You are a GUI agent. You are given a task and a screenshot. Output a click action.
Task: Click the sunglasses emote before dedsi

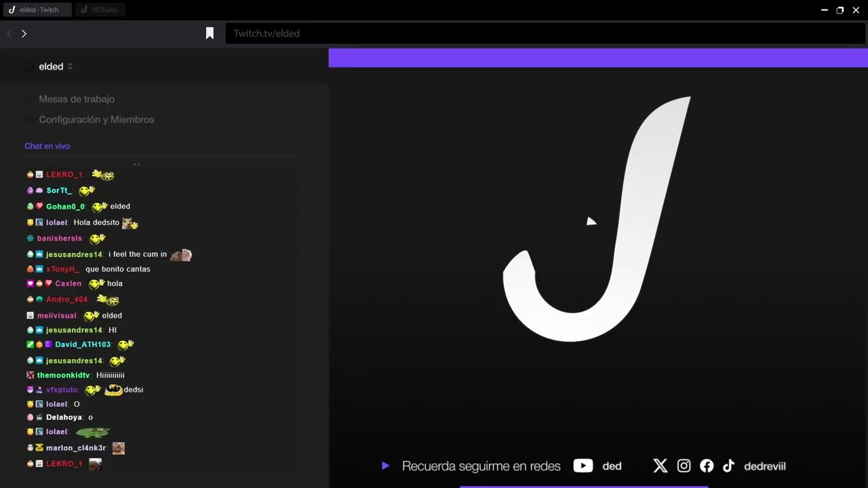click(113, 390)
